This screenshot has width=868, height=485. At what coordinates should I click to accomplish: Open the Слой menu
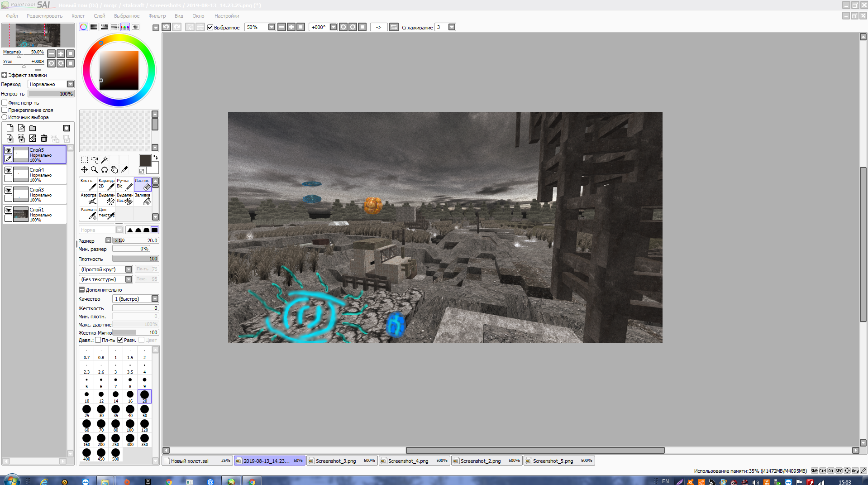[99, 16]
